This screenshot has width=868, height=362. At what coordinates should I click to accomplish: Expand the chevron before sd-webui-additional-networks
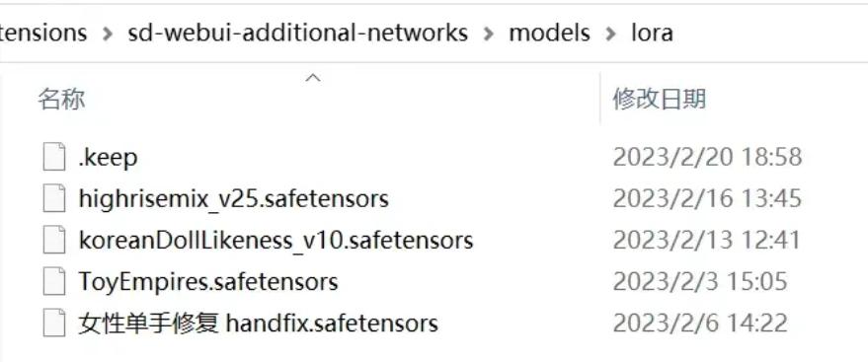(108, 35)
